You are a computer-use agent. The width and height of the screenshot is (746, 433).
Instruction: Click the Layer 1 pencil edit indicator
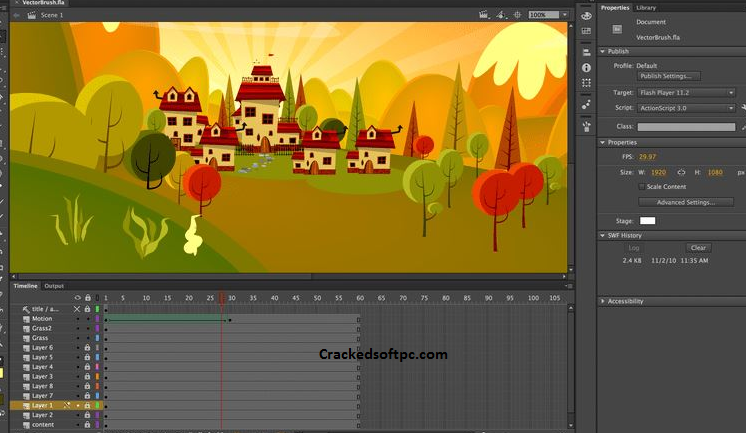tap(67, 405)
